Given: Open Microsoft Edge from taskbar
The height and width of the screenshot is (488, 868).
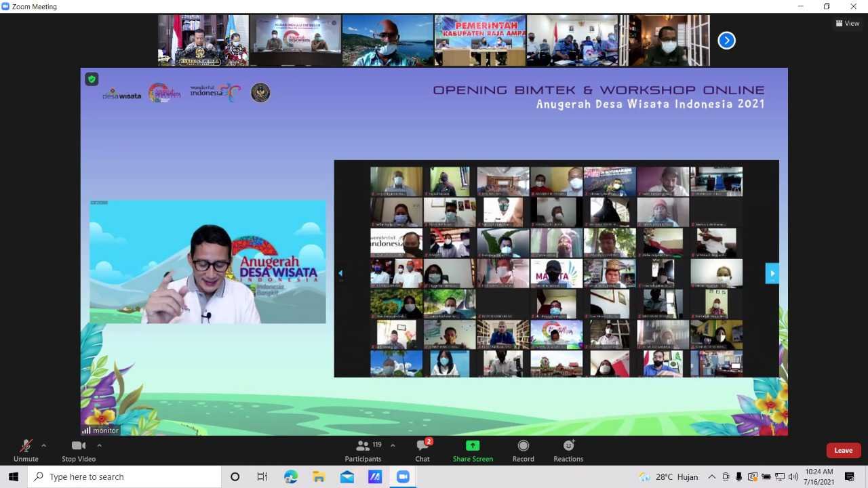Looking at the screenshot, I should pyautogui.click(x=291, y=476).
